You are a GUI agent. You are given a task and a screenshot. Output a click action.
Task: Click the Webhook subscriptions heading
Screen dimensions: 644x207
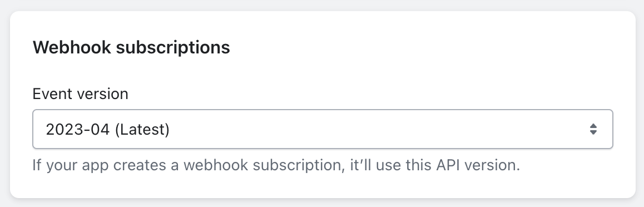131,47
